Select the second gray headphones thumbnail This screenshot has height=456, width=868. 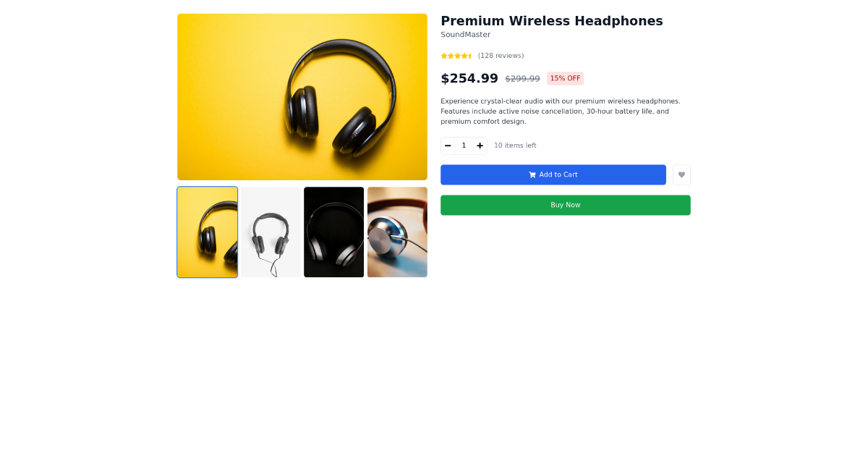[271, 232]
